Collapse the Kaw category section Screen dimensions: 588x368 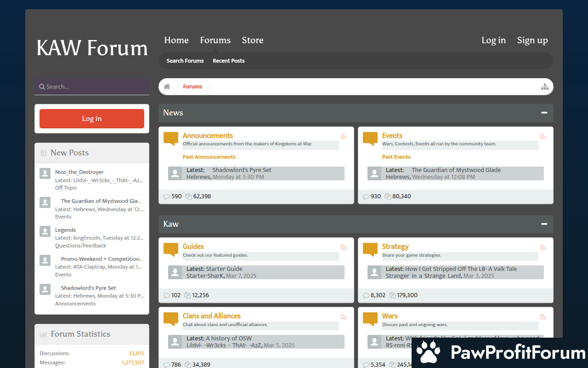(x=544, y=224)
